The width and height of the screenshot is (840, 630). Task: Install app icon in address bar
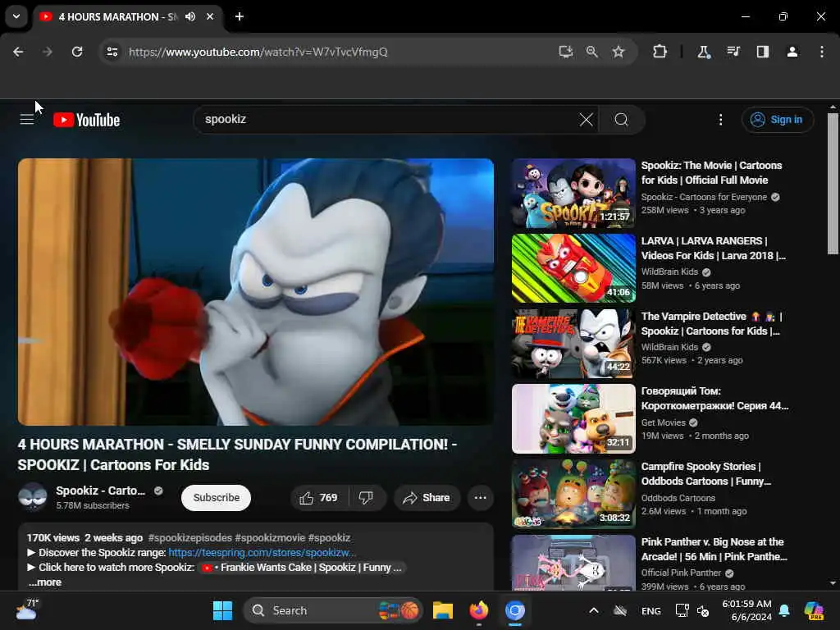coord(566,52)
